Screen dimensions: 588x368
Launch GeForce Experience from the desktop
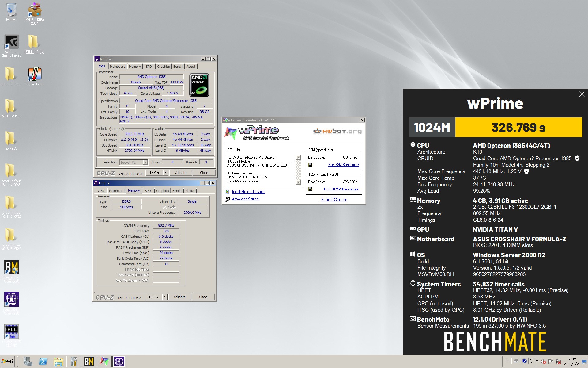(x=11, y=45)
